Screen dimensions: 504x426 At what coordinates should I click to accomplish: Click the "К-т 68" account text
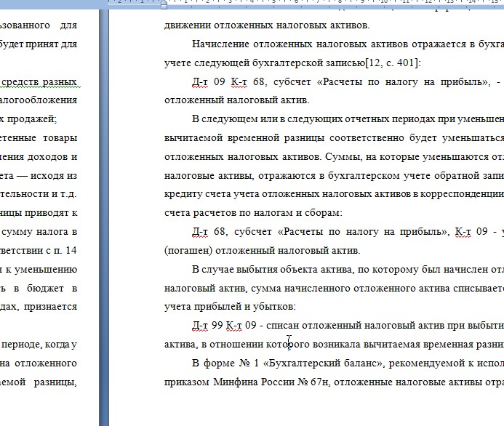tap(249, 81)
